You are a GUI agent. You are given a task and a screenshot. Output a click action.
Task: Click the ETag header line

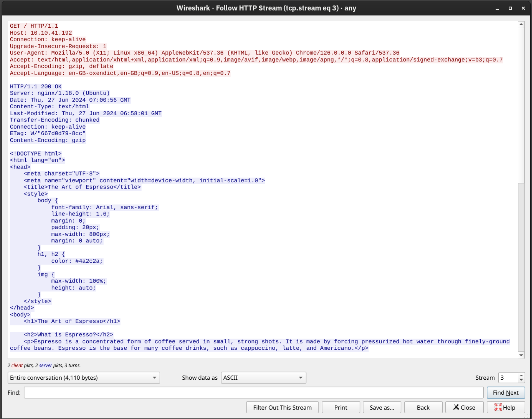click(x=48, y=134)
